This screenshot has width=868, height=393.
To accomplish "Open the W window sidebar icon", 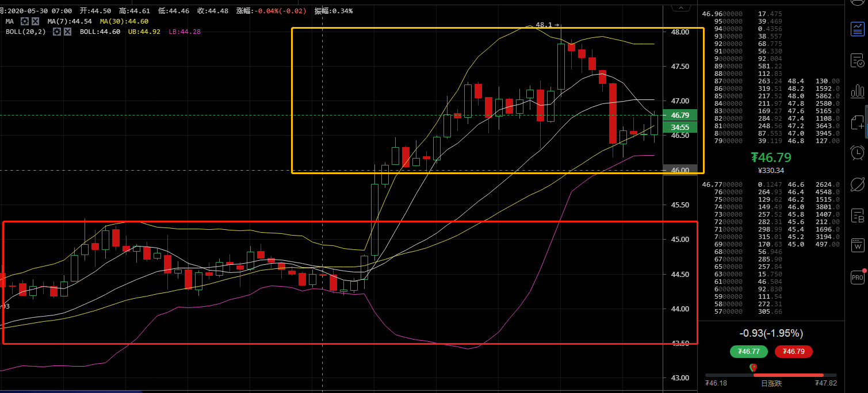I will click(857, 246).
